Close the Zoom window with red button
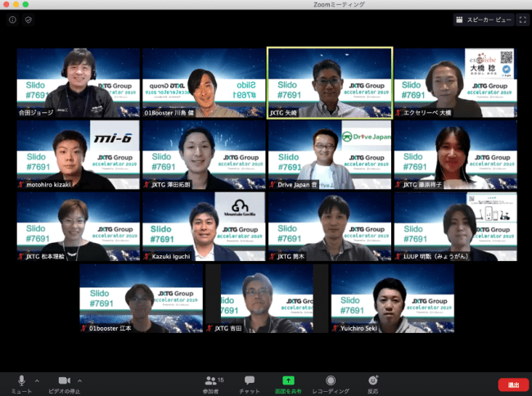This screenshot has width=532, height=396. click(x=6, y=4)
